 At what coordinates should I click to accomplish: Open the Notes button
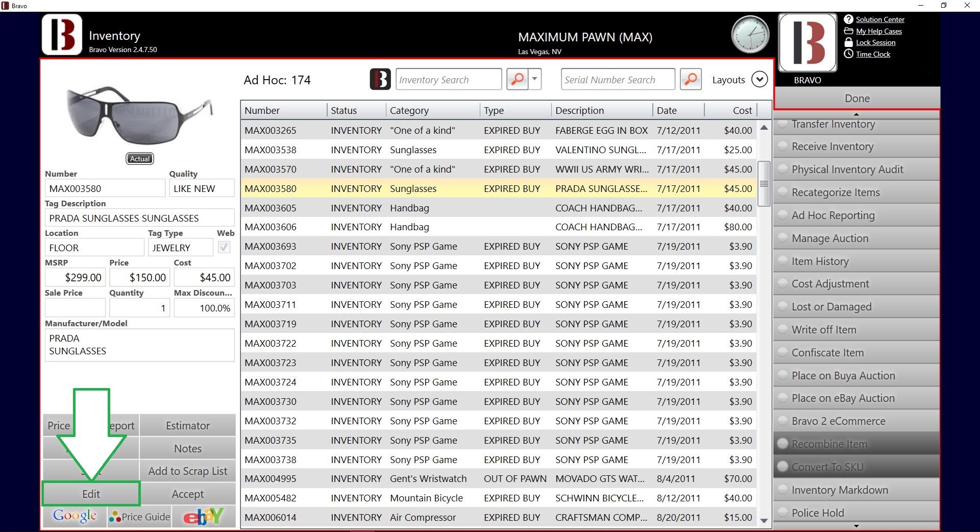(187, 448)
